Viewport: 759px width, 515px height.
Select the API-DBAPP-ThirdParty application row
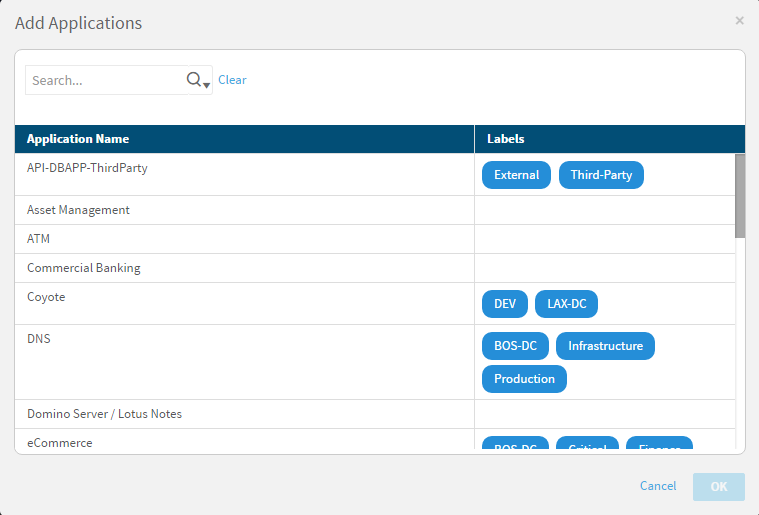[x=87, y=168]
